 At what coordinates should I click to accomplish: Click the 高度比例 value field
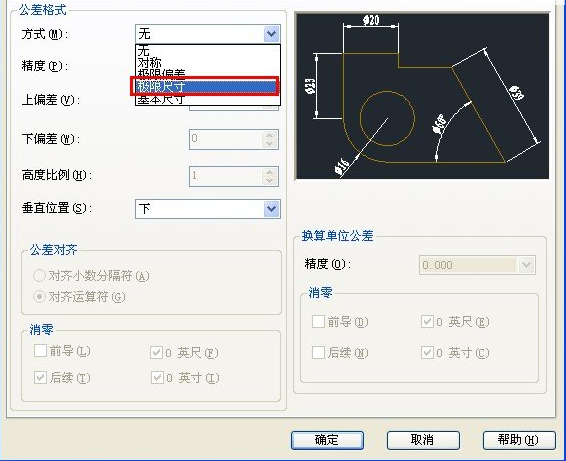(226, 176)
